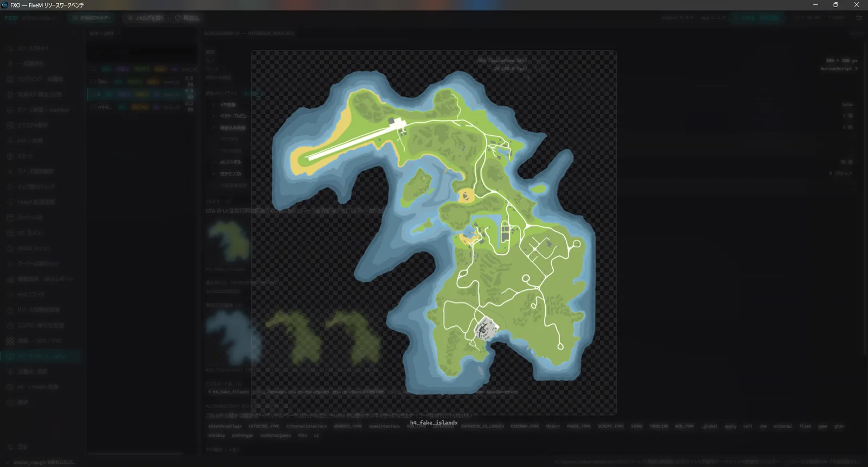Toggle the メタ情報 pipeline checkbox
Screen dimensions: 868x467
213,105
